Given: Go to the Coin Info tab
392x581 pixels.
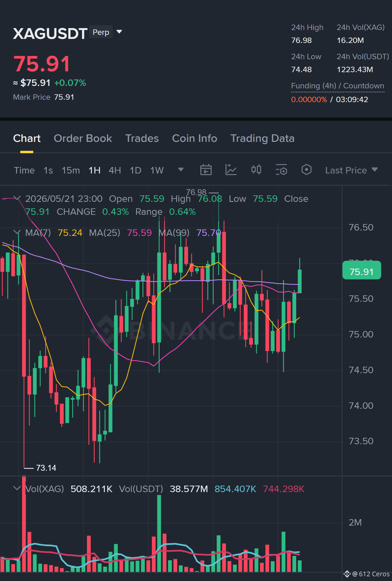Looking at the screenshot, I should tap(194, 138).
